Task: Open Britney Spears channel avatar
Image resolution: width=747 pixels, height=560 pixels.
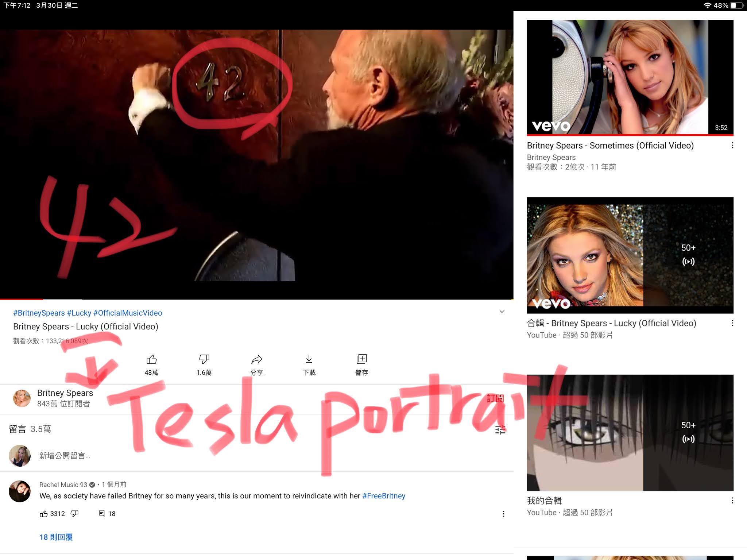Action: [22, 398]
